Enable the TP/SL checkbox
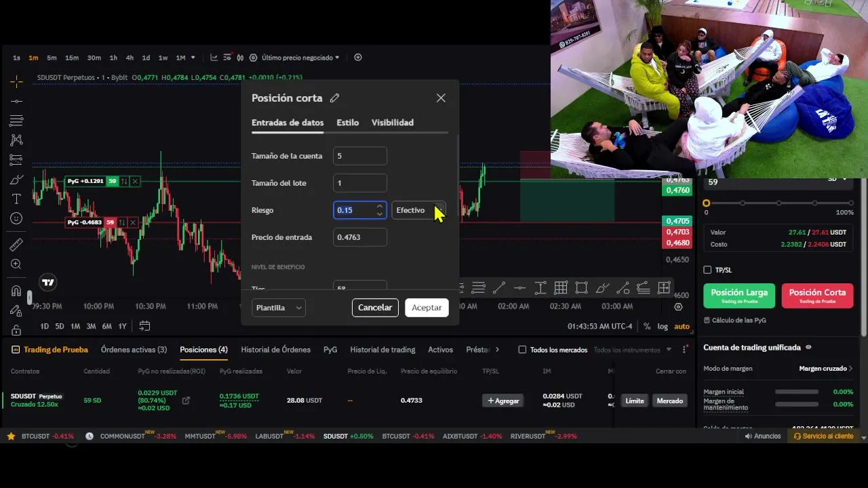Viewport: 868px width, 488px height. [707, 270]
